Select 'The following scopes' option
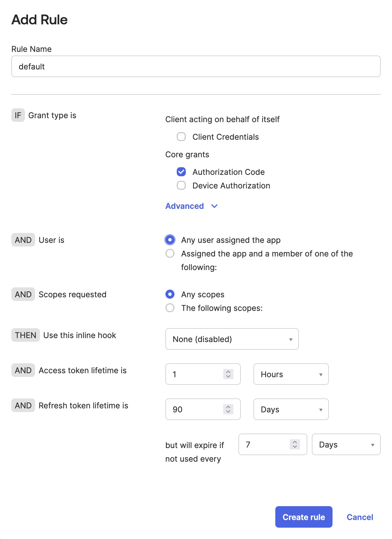Screen dimensions: 392x539 [170, 308]
